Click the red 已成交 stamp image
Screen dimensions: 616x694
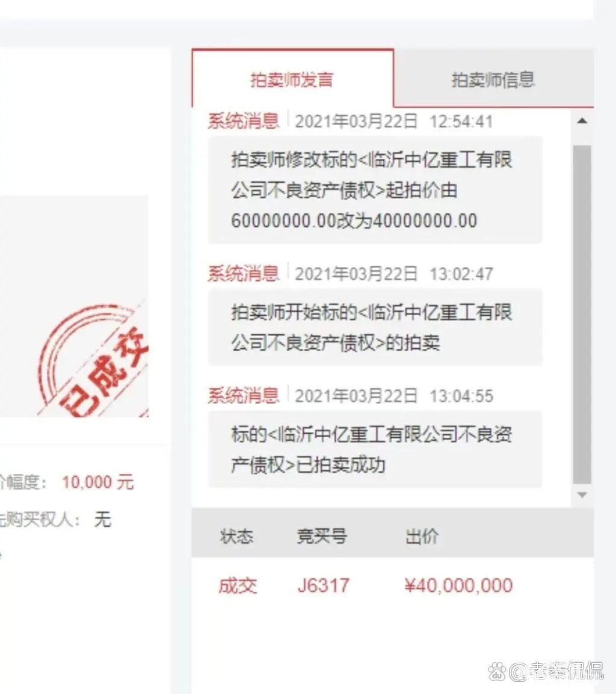tap(94, 360)
